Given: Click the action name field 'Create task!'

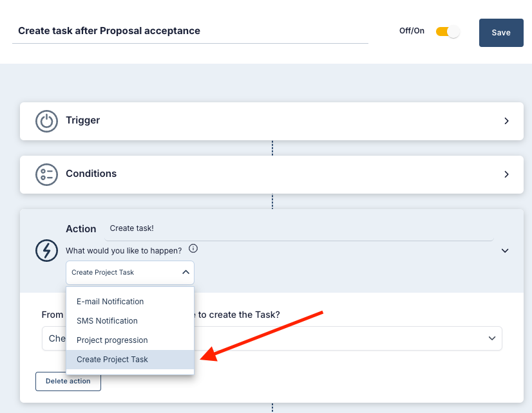Looking at the screenshot, I should pyautogui.click(x=299, y=228).
